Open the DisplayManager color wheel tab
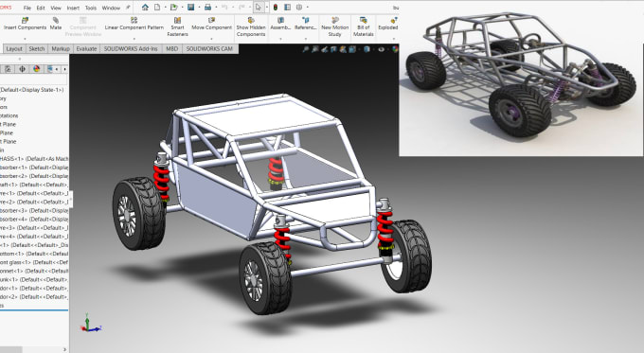644x353 pixels. [x=37, y=69]
